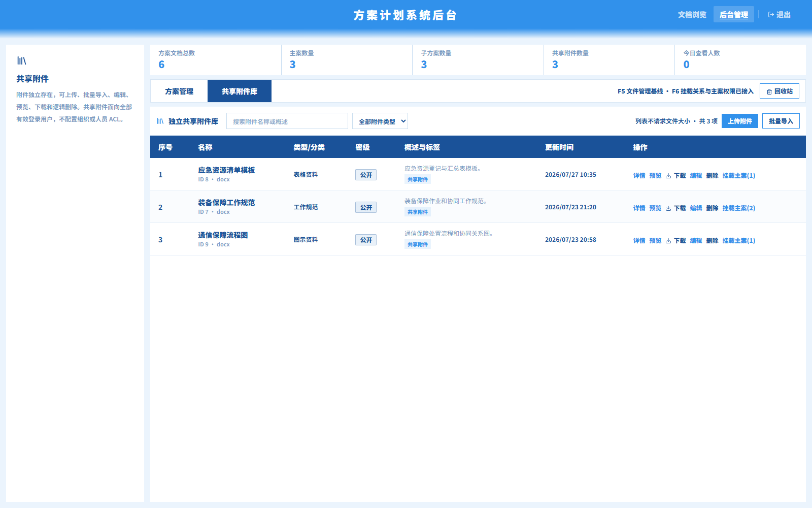Click the 类型/分类 column header
This screenshot has height=508, width=812.
tap(309, 147)
